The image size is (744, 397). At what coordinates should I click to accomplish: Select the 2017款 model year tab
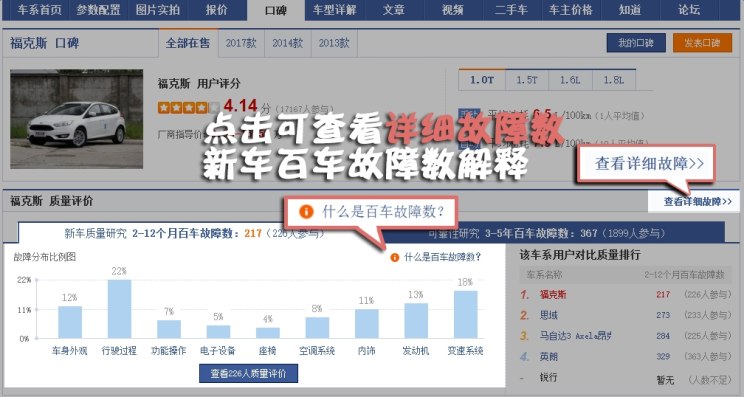(241, 43)
